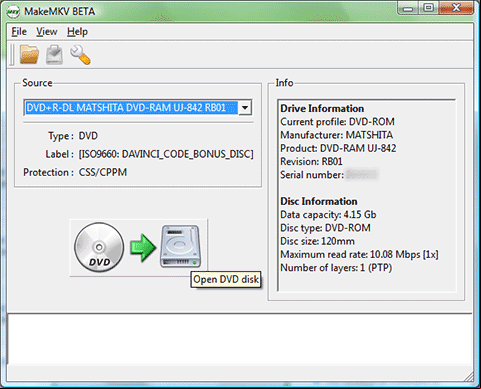Viewport: 481px width, 389px height.
Task: Minimize the MakeMKV window
Action: point(407,8)
